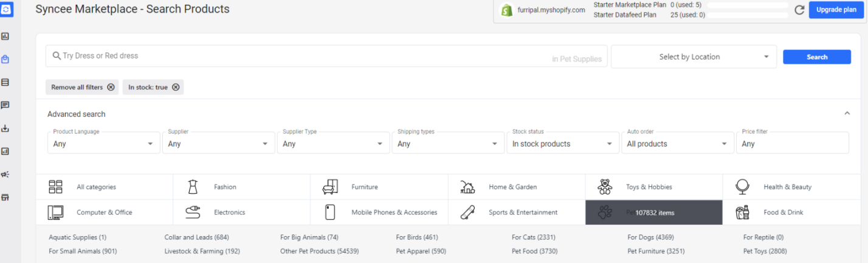Open For Big Animals (74) subcategory
The image size is (868, 263).
click(x=309, y=237)
